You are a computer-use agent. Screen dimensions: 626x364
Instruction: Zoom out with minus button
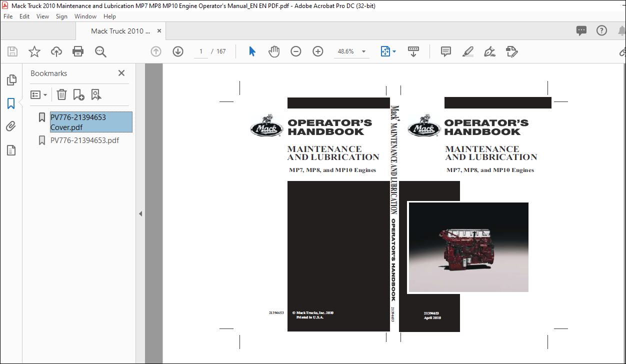coord(296,51)
